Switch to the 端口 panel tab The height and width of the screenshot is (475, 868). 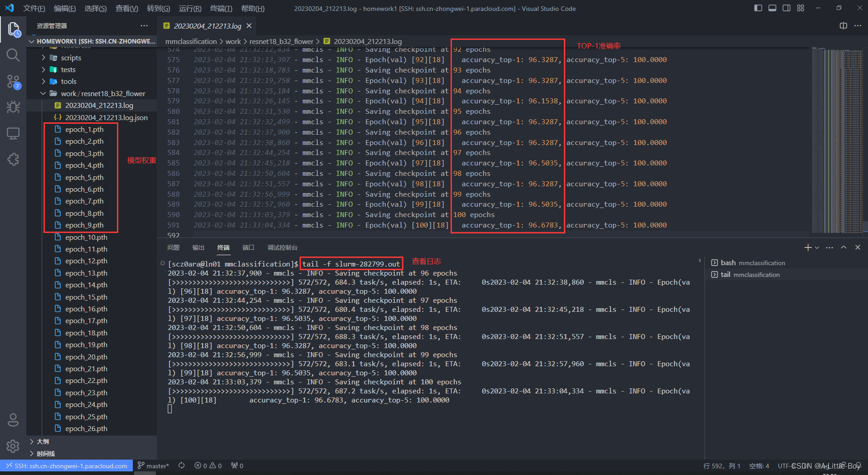pyautogui.click(x=248, y=247)
